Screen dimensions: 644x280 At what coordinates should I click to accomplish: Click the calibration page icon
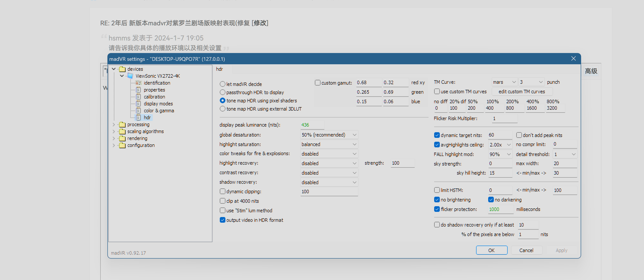(139, 97)
